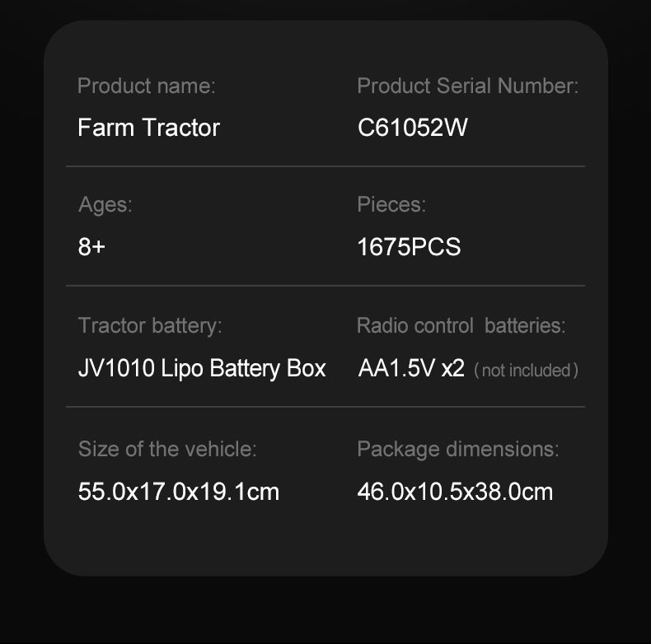This screenshot has height=644, width=651.
Task: Click the "Product Serial Number:" label
Action: [467, 86]
